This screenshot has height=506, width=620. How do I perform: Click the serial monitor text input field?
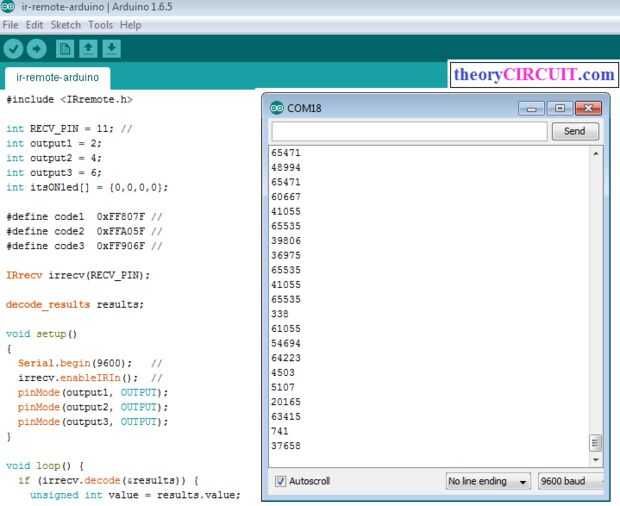[408, 131]
